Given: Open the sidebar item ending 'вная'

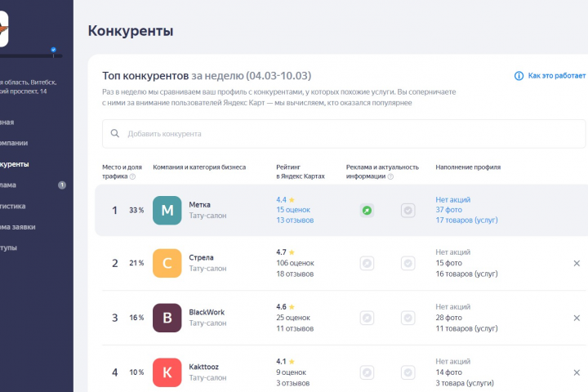Looking at the screenshot, I should point(7,122).
